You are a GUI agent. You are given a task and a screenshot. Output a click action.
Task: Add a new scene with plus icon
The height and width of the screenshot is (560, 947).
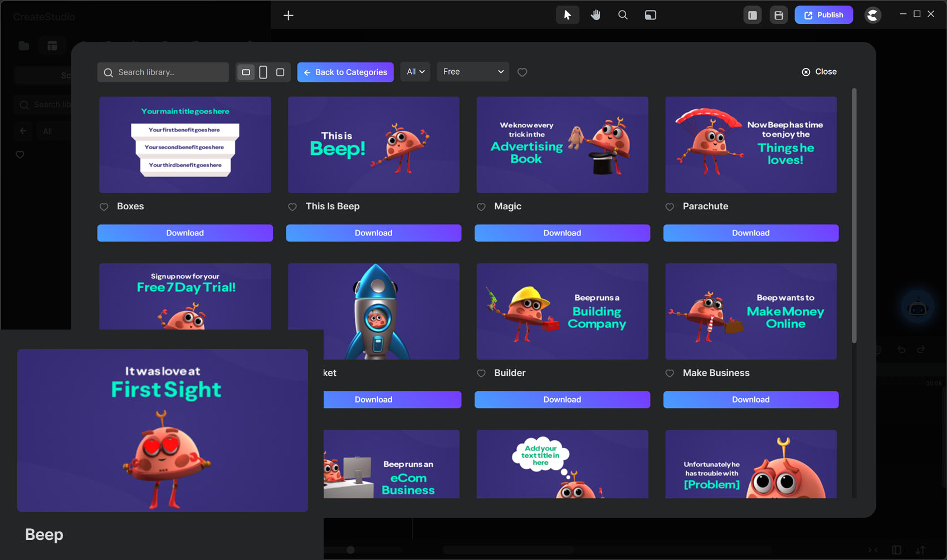click(x=288, y=16)
